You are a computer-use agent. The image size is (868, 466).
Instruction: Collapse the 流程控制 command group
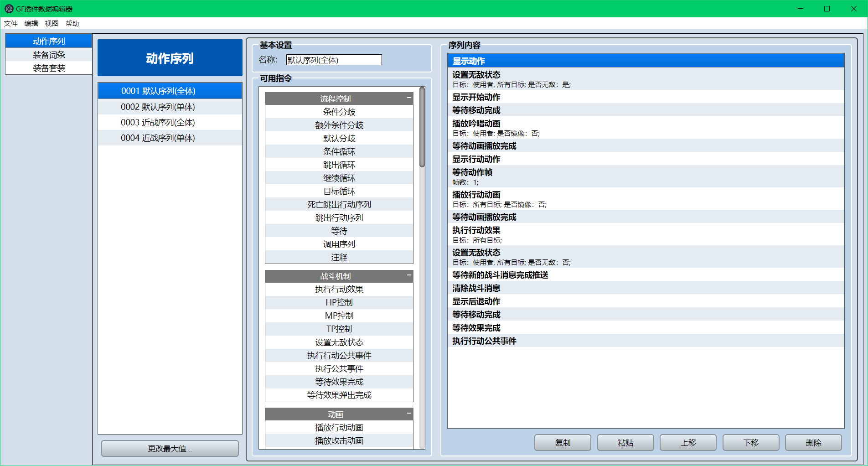(409, 98)
